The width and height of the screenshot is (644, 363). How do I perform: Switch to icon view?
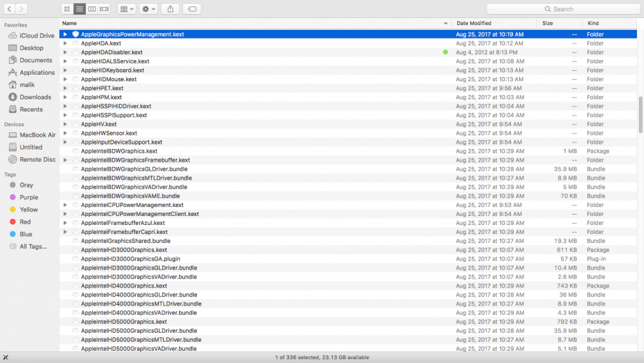(x=67, y=8)
